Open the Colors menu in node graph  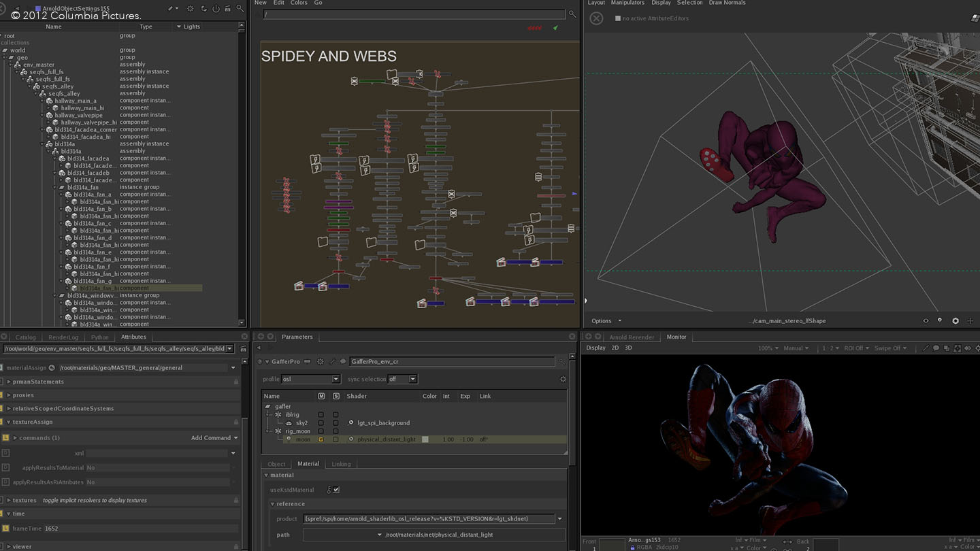pos(299,3)
